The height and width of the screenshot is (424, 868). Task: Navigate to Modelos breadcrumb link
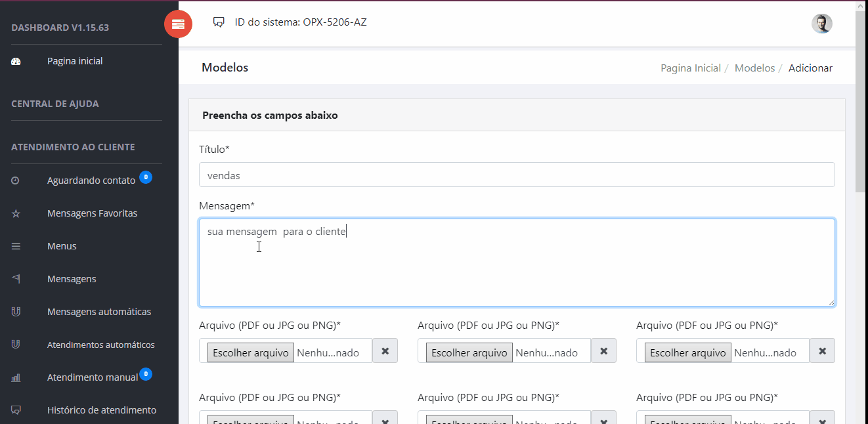coord(754,68)
